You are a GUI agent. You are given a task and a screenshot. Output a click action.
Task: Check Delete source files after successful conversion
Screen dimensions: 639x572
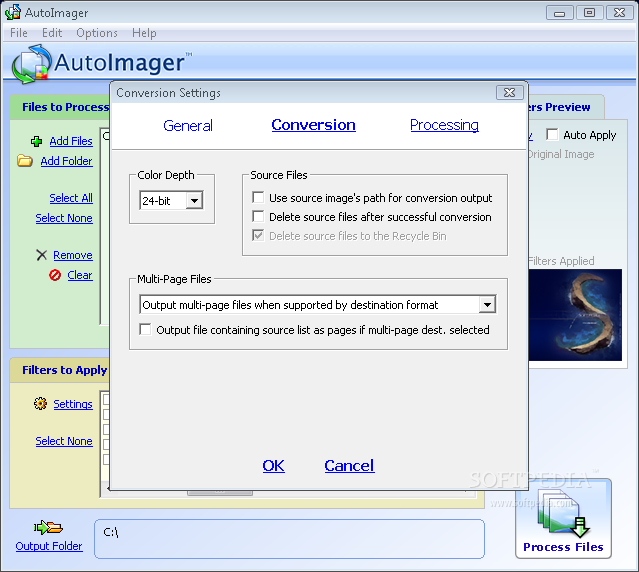[258, 216]
